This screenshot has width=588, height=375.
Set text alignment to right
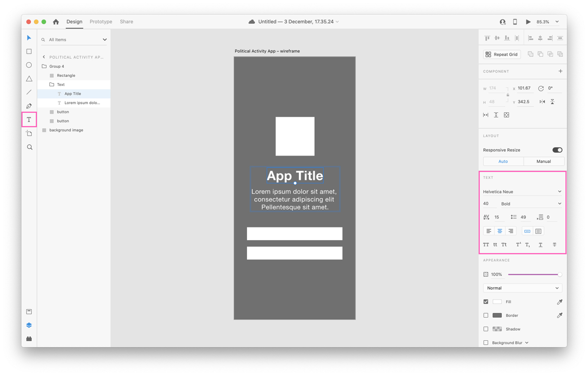point(511,231)
